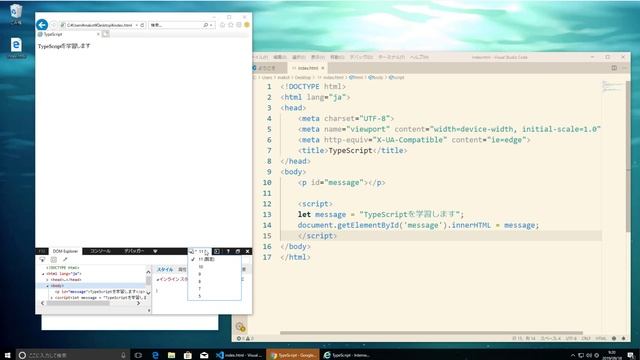Go back in Internet Explorer
The image size is (640, 360).
(42, 25)
